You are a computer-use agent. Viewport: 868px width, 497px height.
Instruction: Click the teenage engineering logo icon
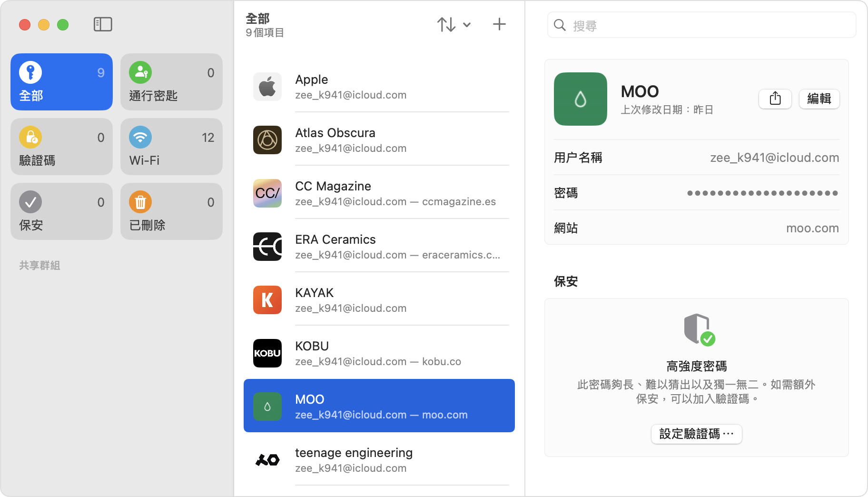tap(267, 460)
